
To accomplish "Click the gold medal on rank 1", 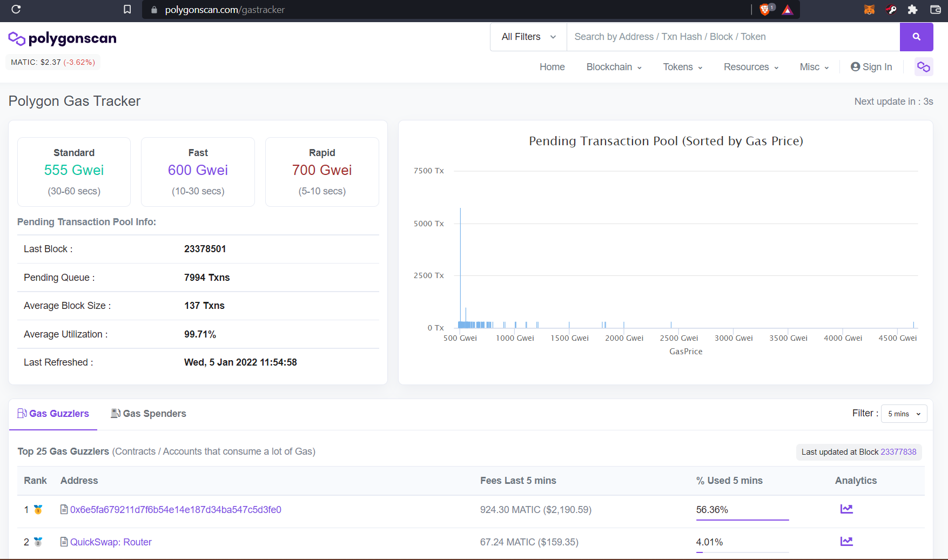I will click(38, 509).
